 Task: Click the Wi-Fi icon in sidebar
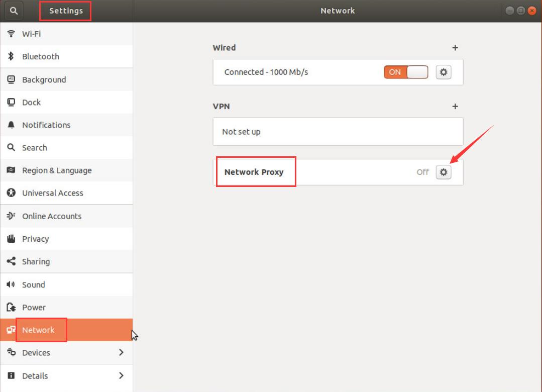(11, 34)
